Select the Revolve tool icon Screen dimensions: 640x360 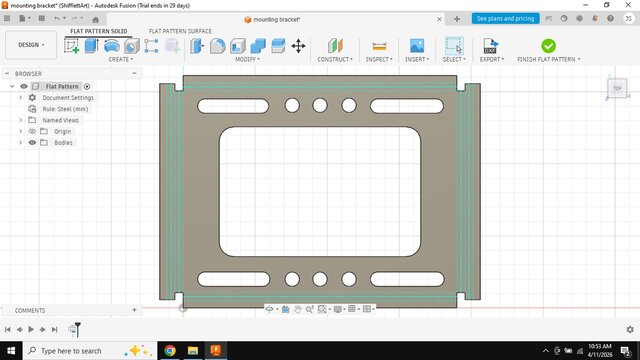[111, 46]
